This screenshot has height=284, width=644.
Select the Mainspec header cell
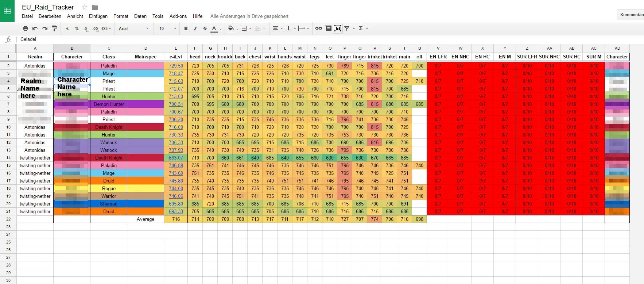coord(146,57)
